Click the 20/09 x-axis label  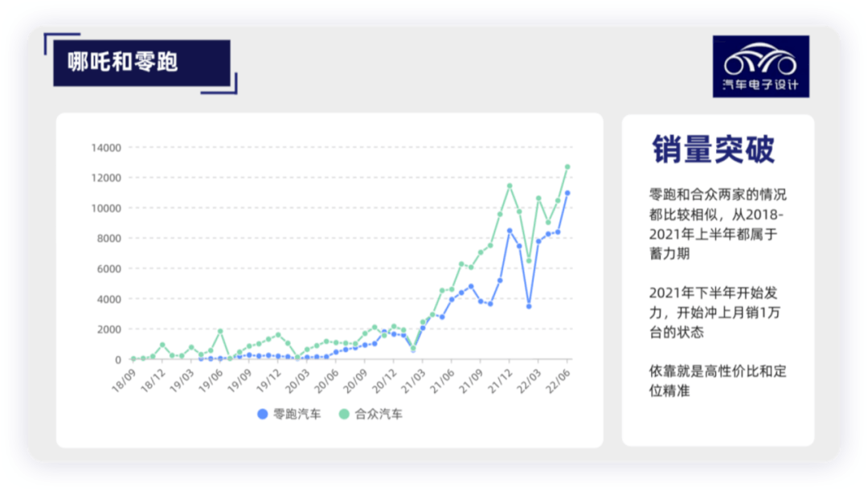(x=355, y=381)
